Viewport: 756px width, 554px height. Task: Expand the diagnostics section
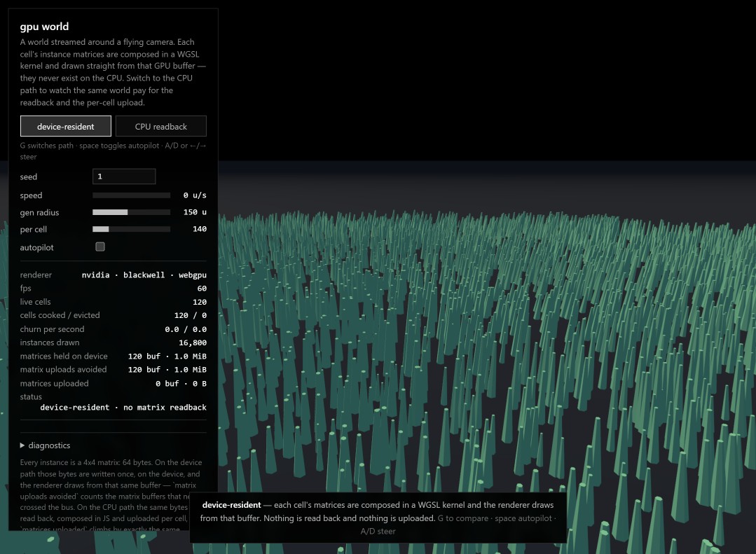46,445
